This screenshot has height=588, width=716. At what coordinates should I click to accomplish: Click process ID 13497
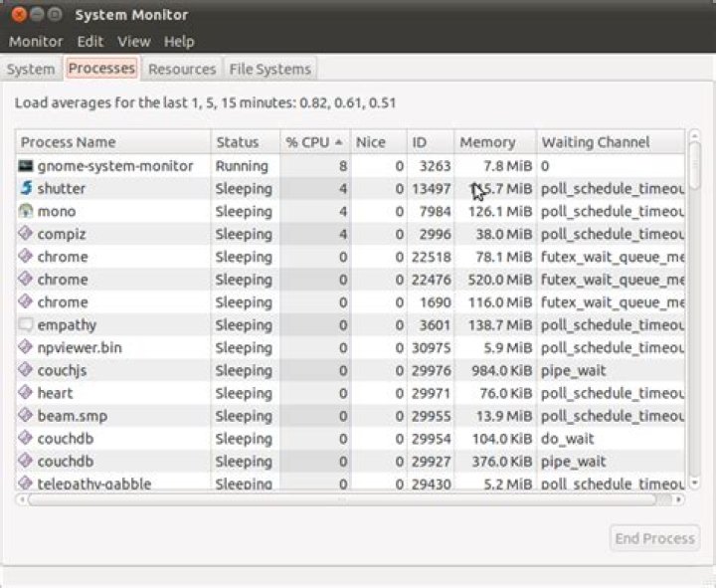431,189
